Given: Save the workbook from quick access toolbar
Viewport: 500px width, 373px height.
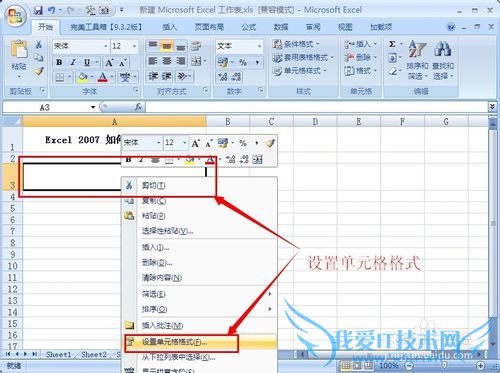Looking at the screenshot, I should (38, 10).
